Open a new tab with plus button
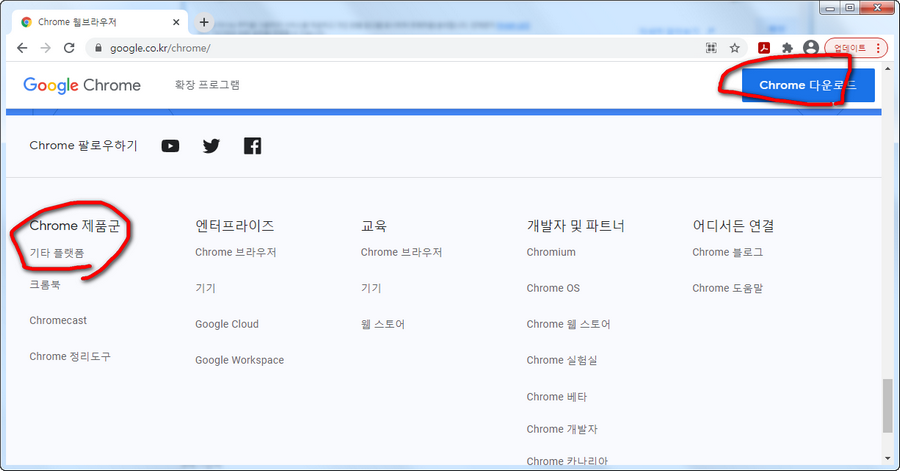 click(204, 22)
